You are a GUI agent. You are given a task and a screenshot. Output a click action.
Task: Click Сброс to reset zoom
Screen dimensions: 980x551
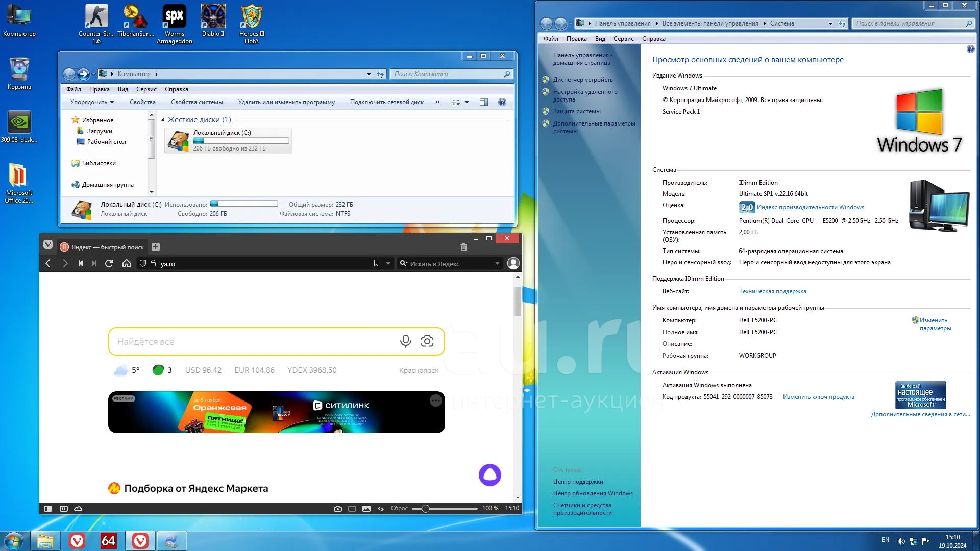tap(399, 509)
